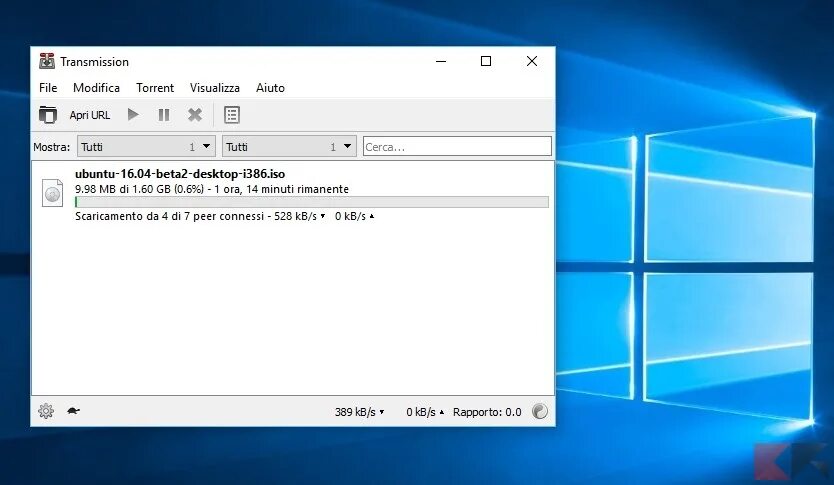Open the Visualizza menu

tap(215, 88)
